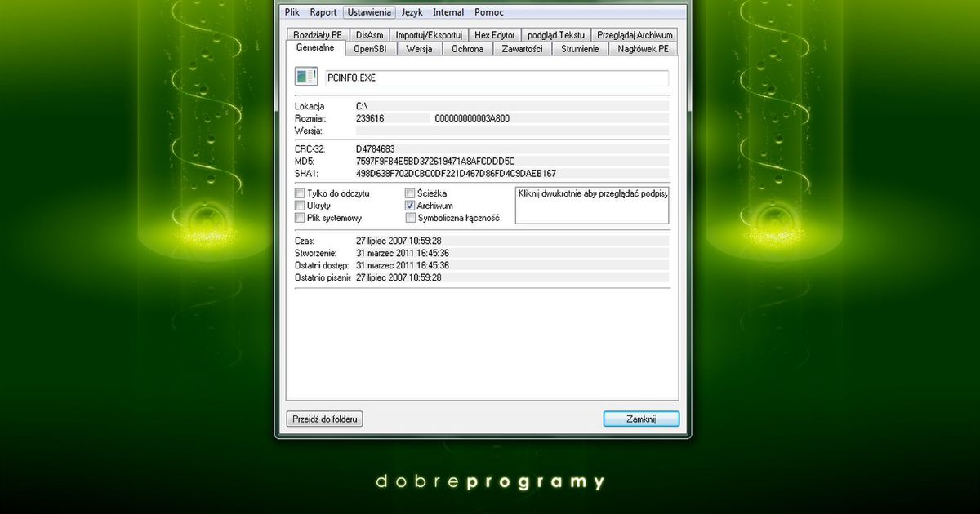Enable the Tylko do odczytu checkbox
This screenshot has height=514, width=980.
coord(300,193)
